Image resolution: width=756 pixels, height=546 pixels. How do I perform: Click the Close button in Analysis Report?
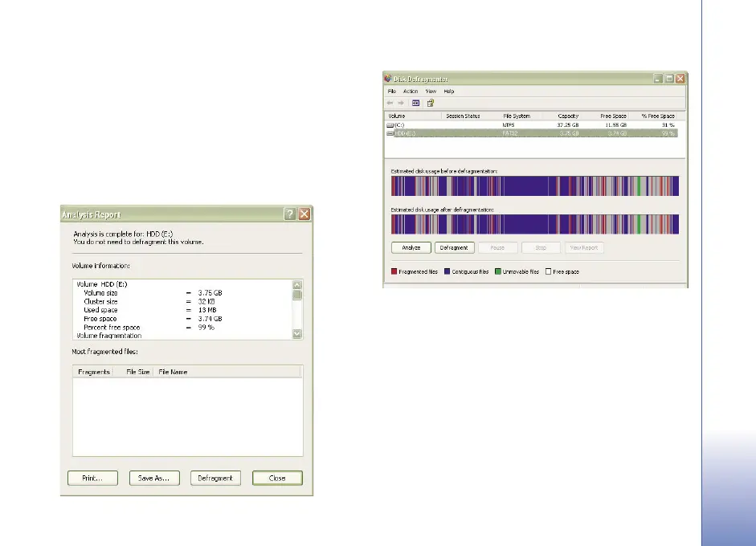(x=277, y=478)
